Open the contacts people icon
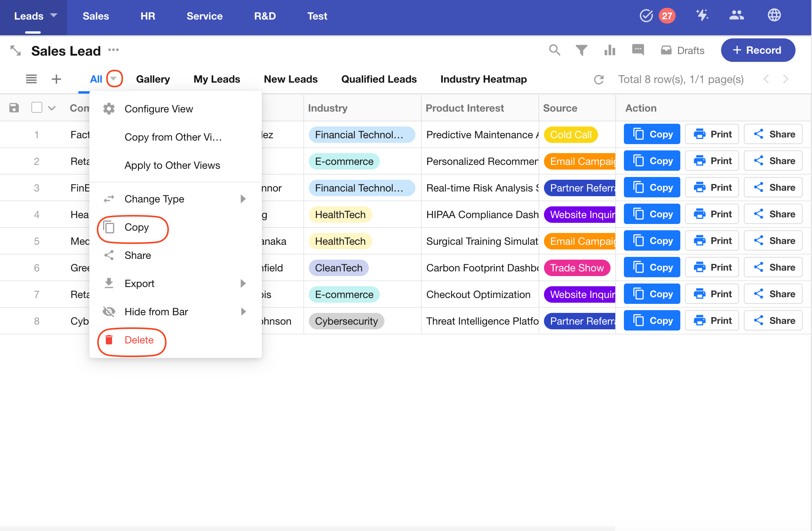The width and height of the screenshot is (812, 531). [x=736, y=16]
